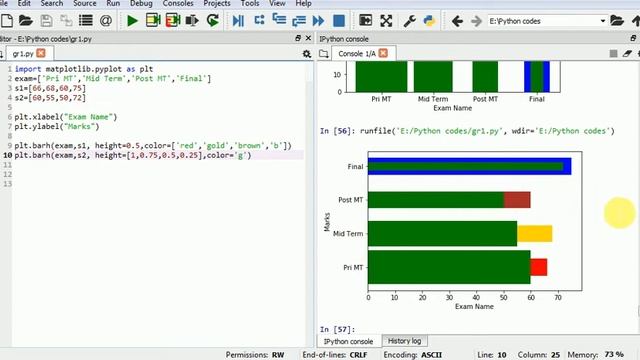Close the Console 1/A tab
Image resolution: width=640 pixels, height=360 pixels.
(383, 53)
